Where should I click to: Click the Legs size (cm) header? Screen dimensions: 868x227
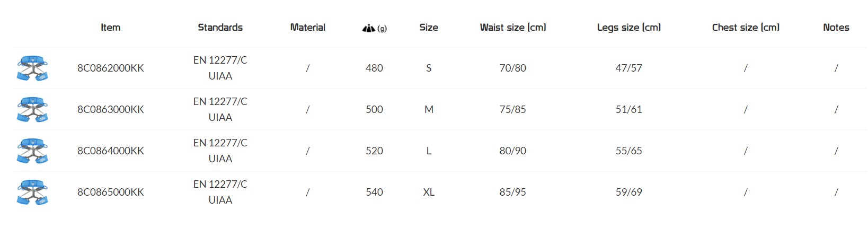click(628, 28)
